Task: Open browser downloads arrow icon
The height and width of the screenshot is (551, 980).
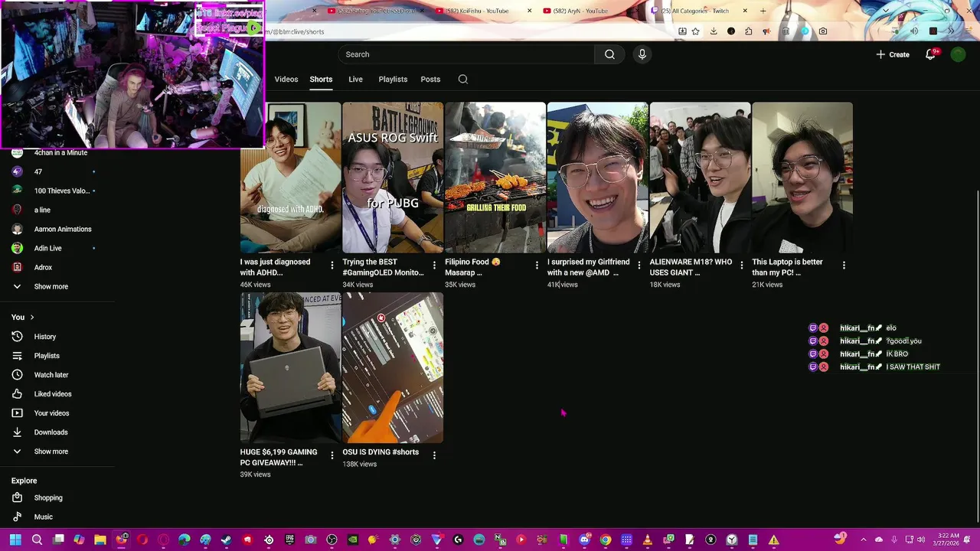Action: point(714,31)
